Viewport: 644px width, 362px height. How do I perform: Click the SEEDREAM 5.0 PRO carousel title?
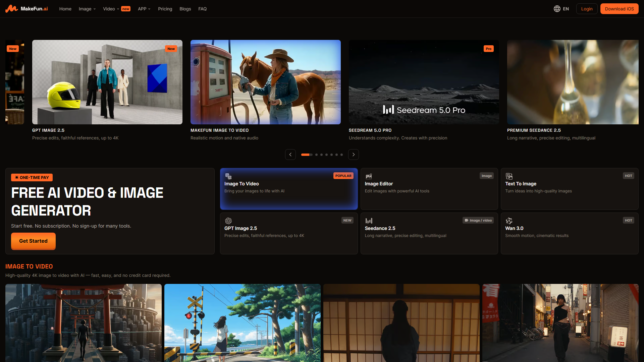click(370, 130)
